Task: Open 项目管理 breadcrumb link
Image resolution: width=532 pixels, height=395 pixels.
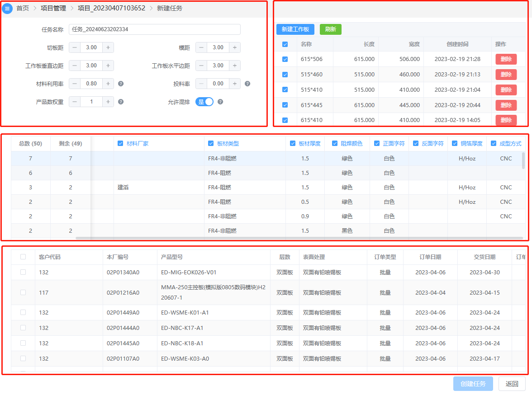Action: (x=53, y=8)
